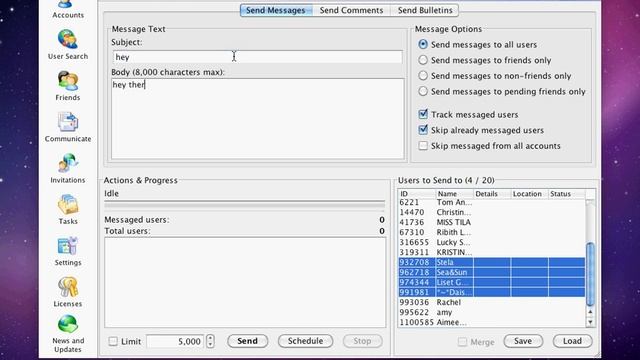Click the Limit value stepper arrows
640x360 pixels.
210,341
